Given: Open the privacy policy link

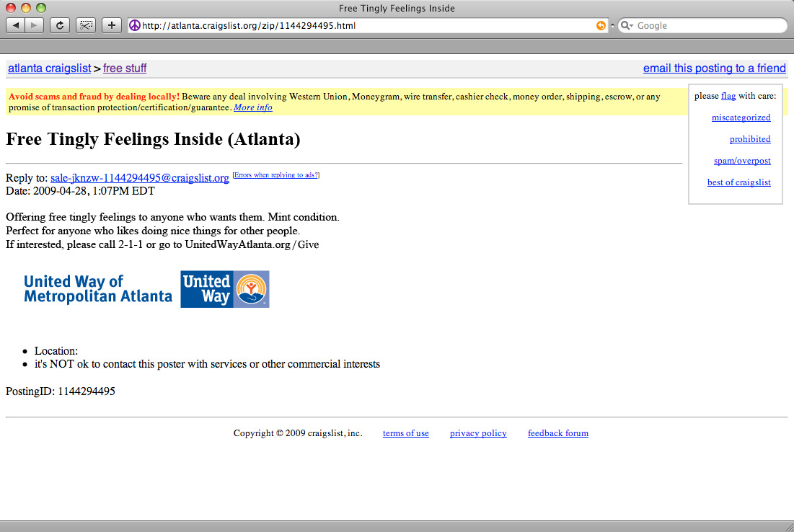Looking at the screenshot, I should (x=478, y=433).
